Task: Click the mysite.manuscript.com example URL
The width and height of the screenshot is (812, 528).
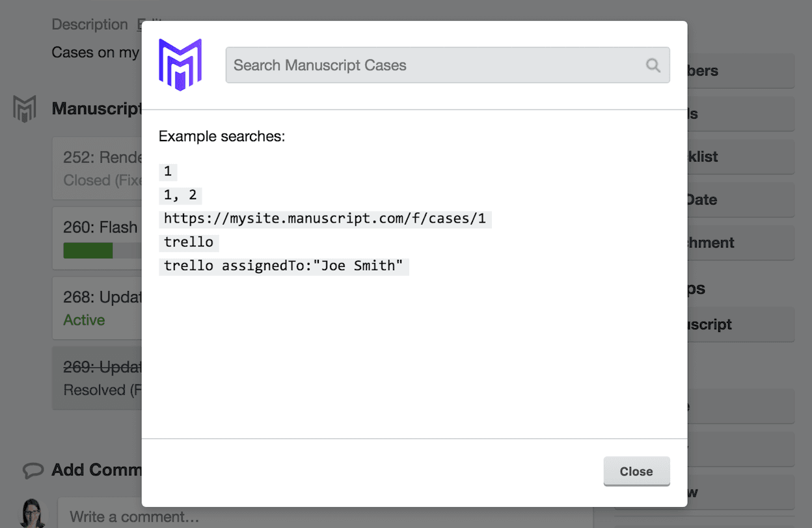Action: (x=325, y=219)
